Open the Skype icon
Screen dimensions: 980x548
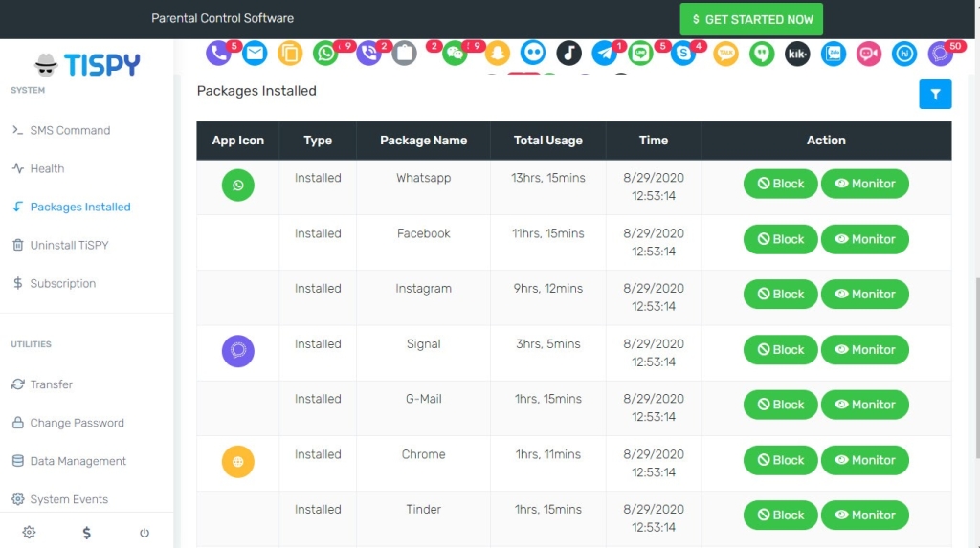point(683,54)
